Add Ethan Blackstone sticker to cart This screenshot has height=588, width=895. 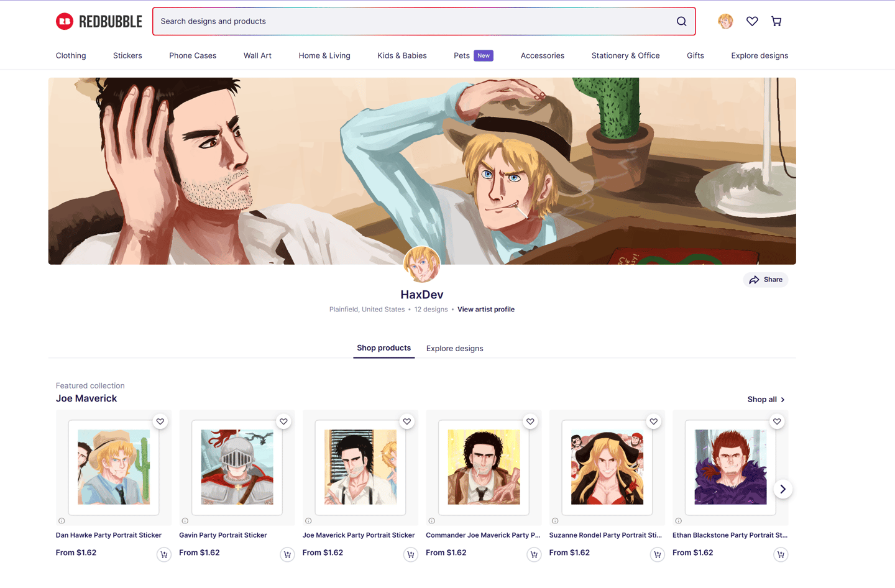(781, 554)
